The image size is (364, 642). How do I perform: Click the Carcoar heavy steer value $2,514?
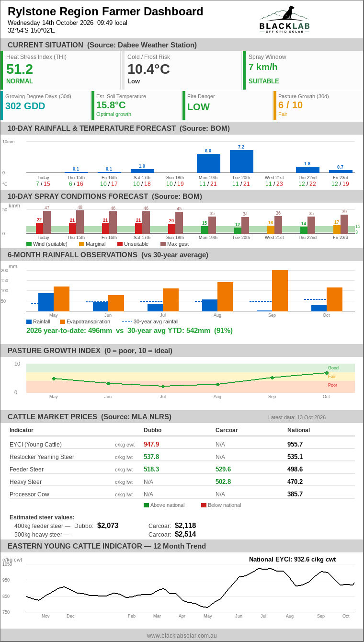[x=185, y=534]
